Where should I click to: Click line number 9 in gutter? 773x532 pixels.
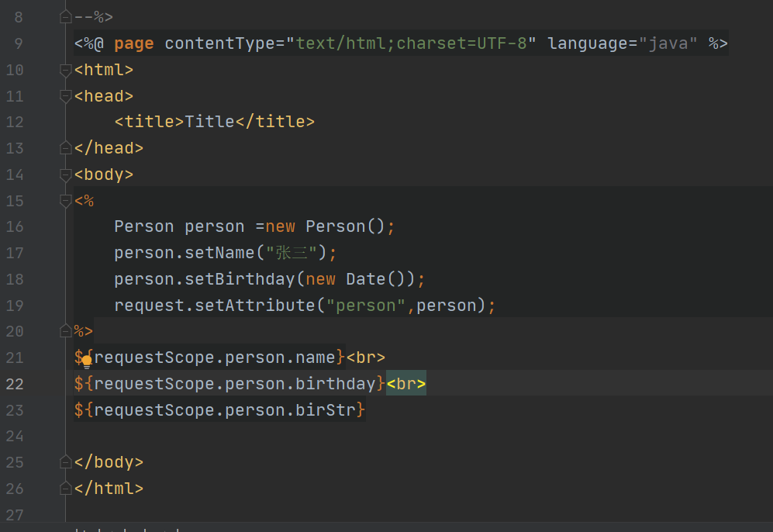click(19, 43)
